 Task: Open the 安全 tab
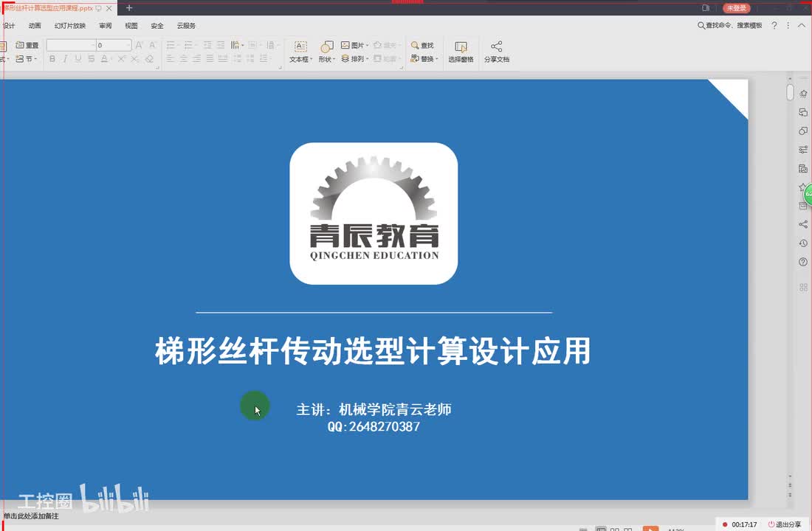(157, 25)
